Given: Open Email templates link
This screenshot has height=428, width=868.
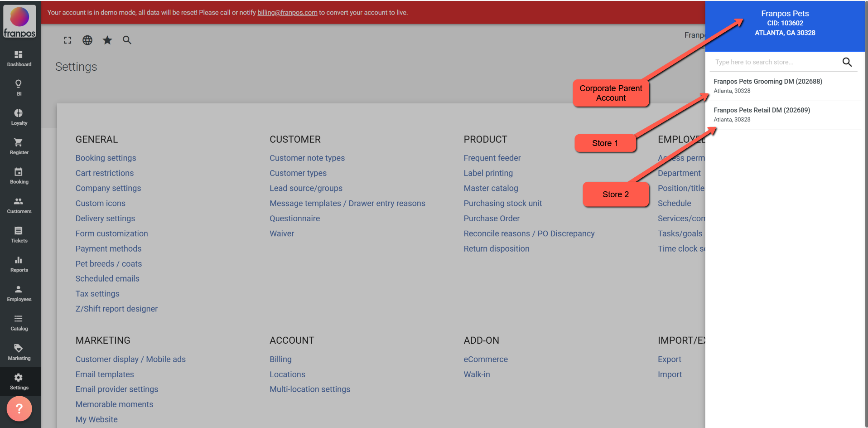Looking at the screenshot, I should click(x=105, y=374).
